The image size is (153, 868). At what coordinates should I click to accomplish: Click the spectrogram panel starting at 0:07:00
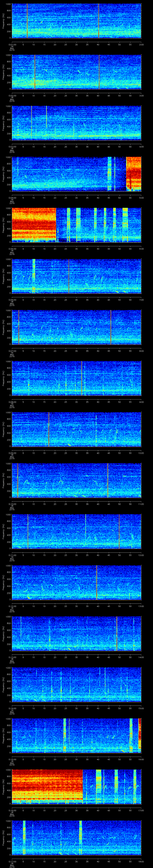77,327
